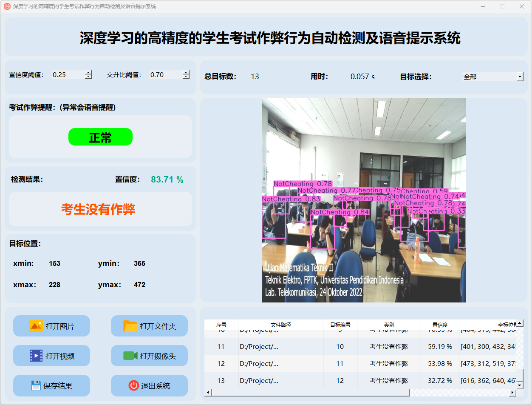The width and height of the screenshot is (532, 405).
Task: Click the green camera icon
Action: (130, 356)
